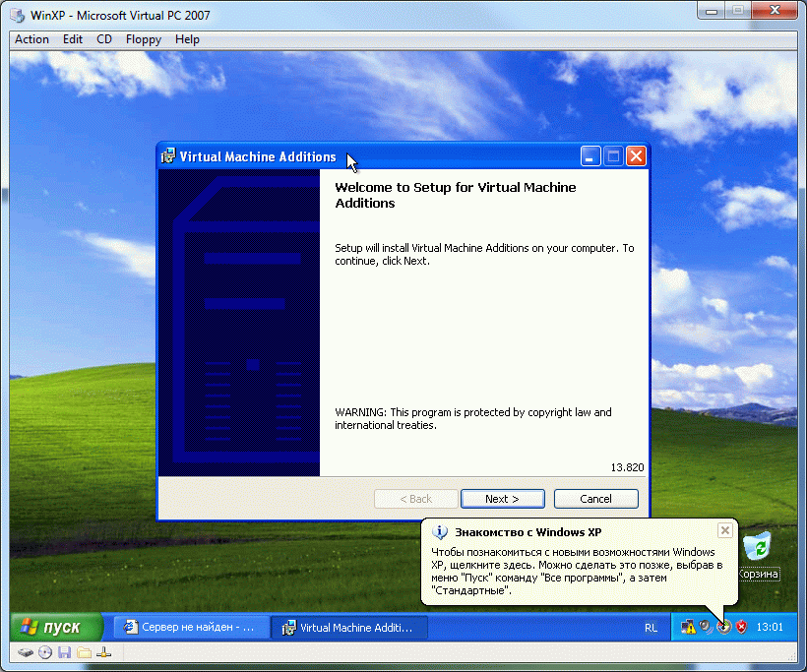Click the network warning icon in the system tray
This screenshot has width=807, height=672.
689,627
